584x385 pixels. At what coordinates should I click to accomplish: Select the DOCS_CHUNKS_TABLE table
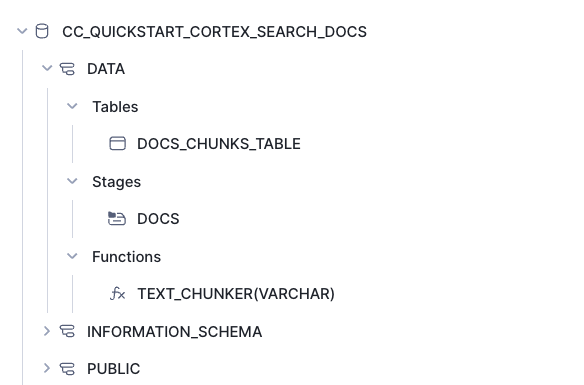(219, 144)
